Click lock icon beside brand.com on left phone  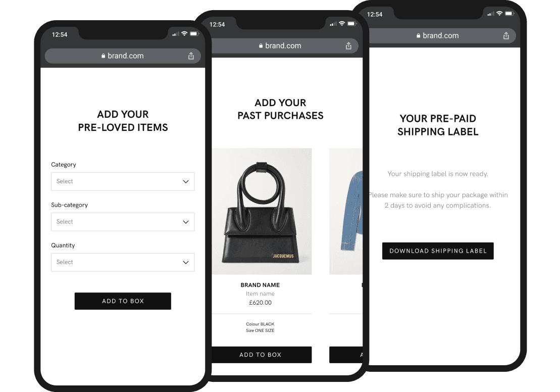103,56
